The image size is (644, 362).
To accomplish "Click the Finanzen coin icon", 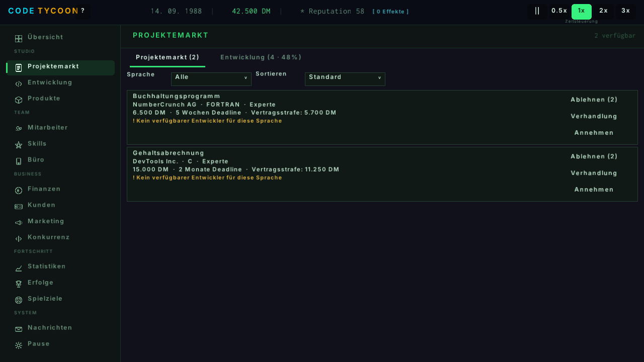I will coord(19,191).
